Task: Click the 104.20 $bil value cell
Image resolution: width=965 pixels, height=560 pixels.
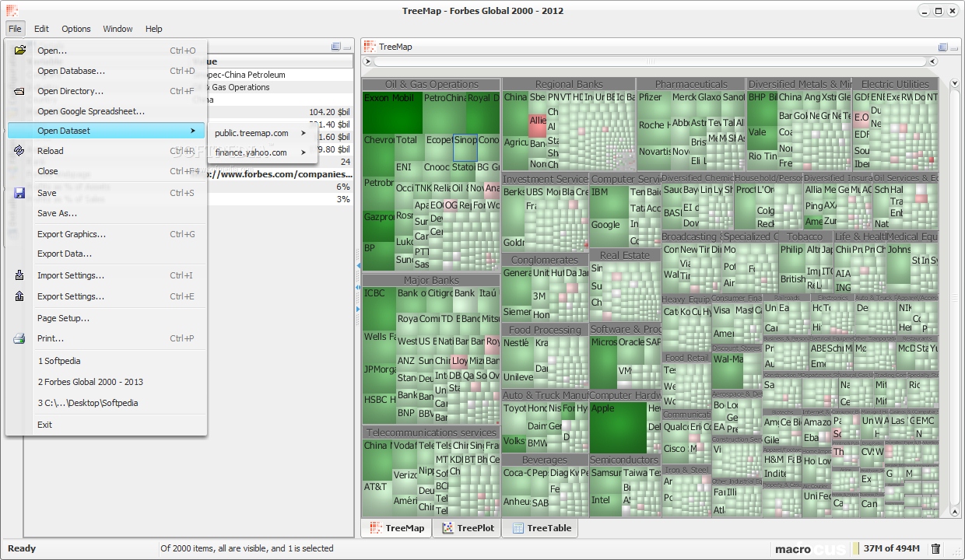Action: 272,112
